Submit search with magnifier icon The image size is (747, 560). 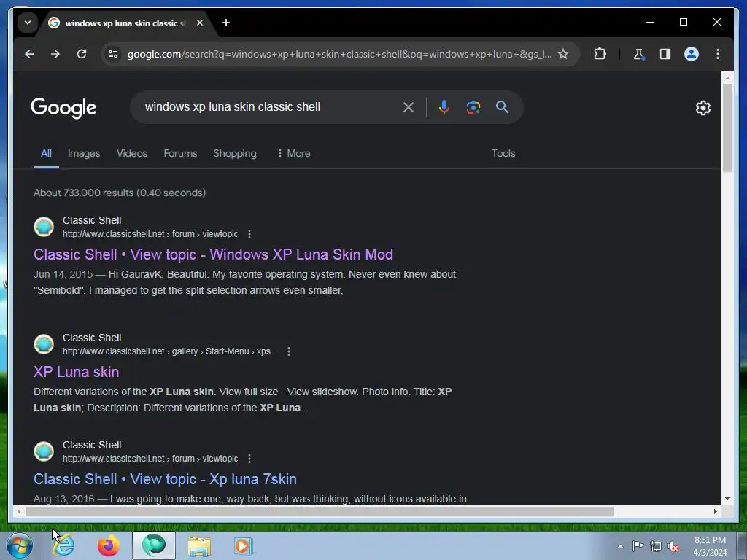coord(502,107)
